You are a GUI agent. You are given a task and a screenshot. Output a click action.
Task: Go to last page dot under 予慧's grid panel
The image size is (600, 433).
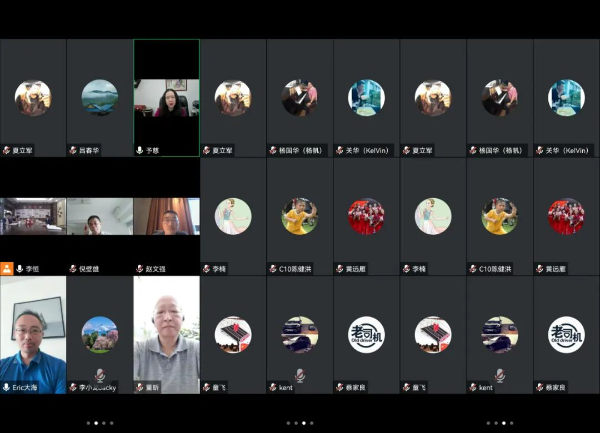click(x=112, y=423)
